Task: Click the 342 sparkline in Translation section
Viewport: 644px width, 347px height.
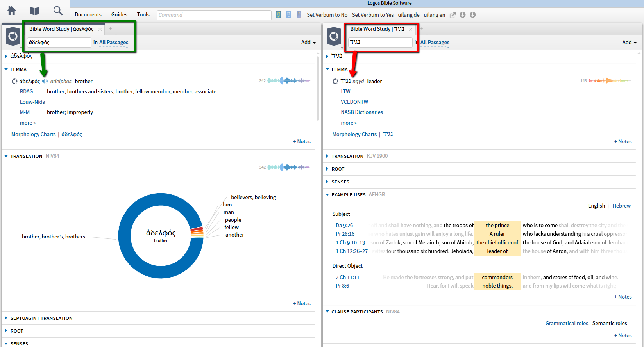Action: click(288, 167)
